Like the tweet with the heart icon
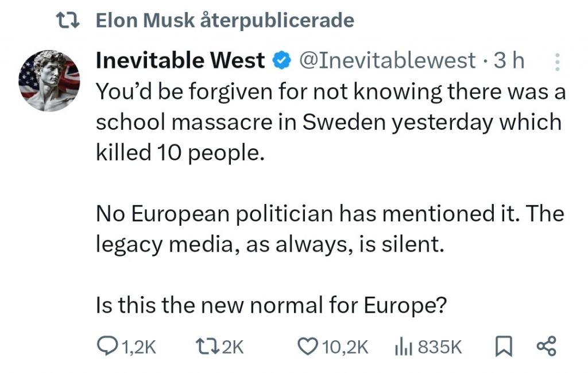 point(308,346)
